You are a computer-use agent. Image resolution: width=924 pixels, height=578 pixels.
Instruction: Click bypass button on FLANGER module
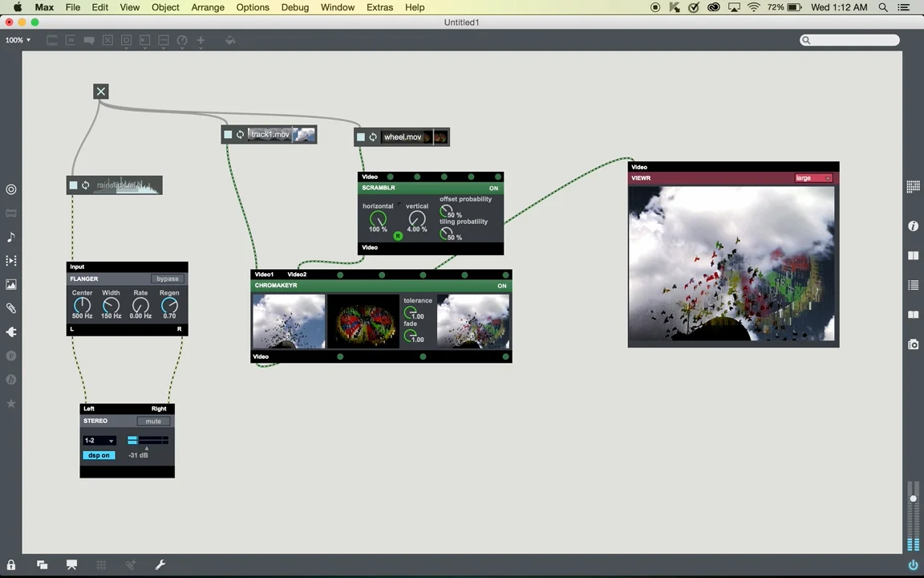pyautogui.click(x=168, y=279)
